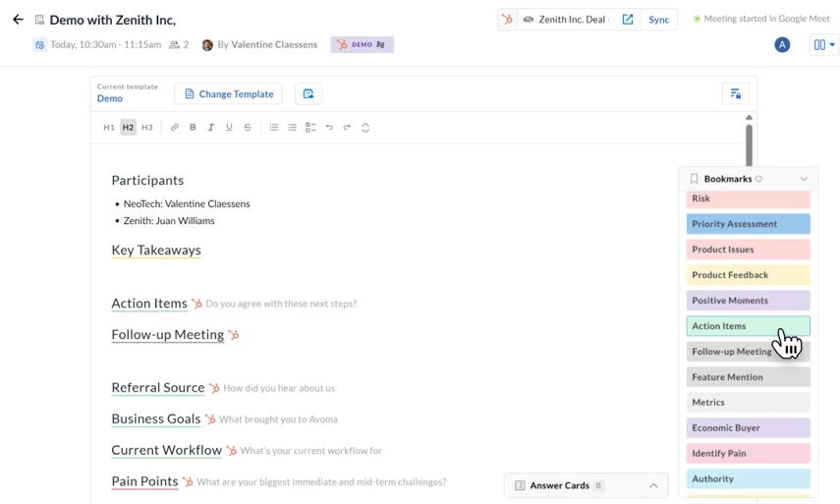Go back using the left arrow
Screen dimensions: 840x504
(18, 20)
